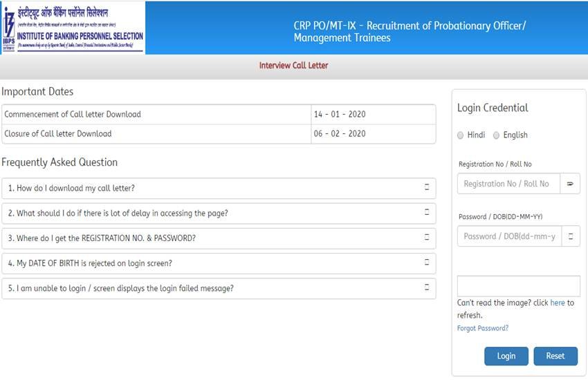Click expand icon on 'REGISTRATION NO. & PASSWORD' FAQ

pos(427,238)
